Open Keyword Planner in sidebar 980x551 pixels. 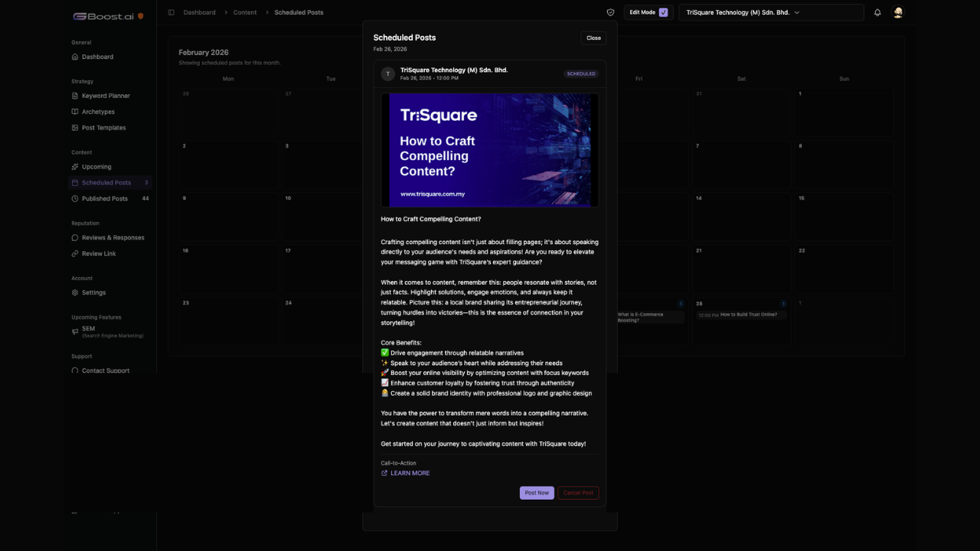106,96
